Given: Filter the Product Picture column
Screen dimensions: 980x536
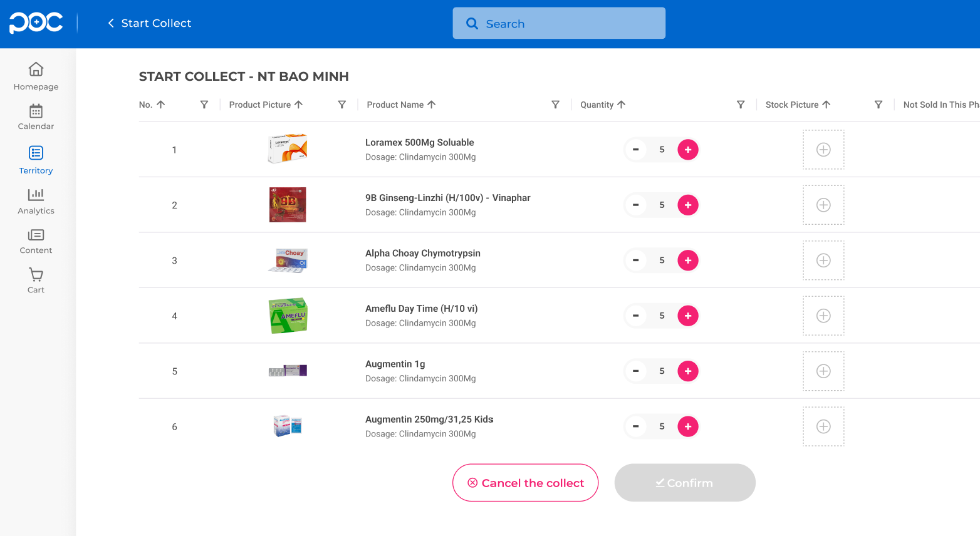Looking at the screenshot, I should (341, 105).
